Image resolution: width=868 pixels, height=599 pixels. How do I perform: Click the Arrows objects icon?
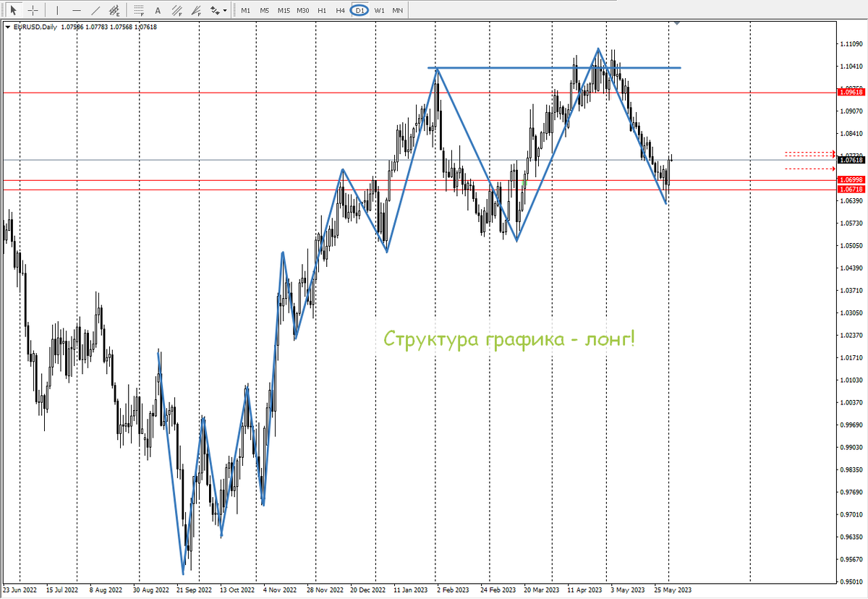(215, 10)
